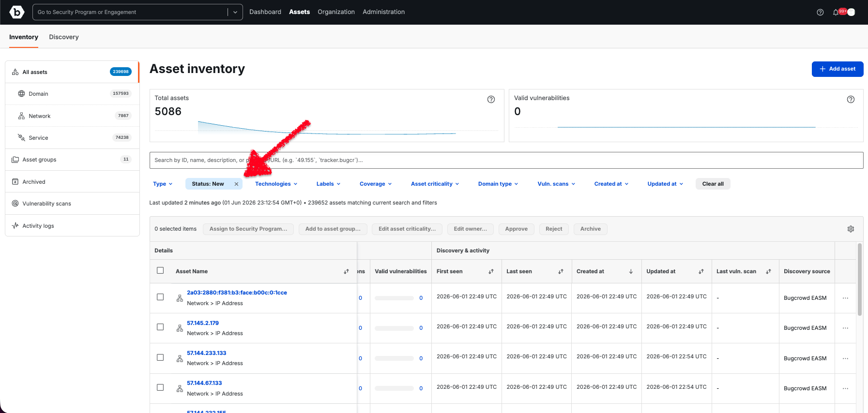Click the Archived box icon
Screen dimensions: 868x413
(x=15, y=182)
